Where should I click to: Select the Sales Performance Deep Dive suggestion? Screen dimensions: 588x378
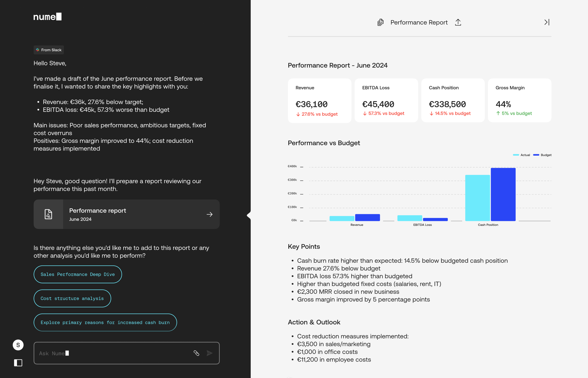pos(77,274)
